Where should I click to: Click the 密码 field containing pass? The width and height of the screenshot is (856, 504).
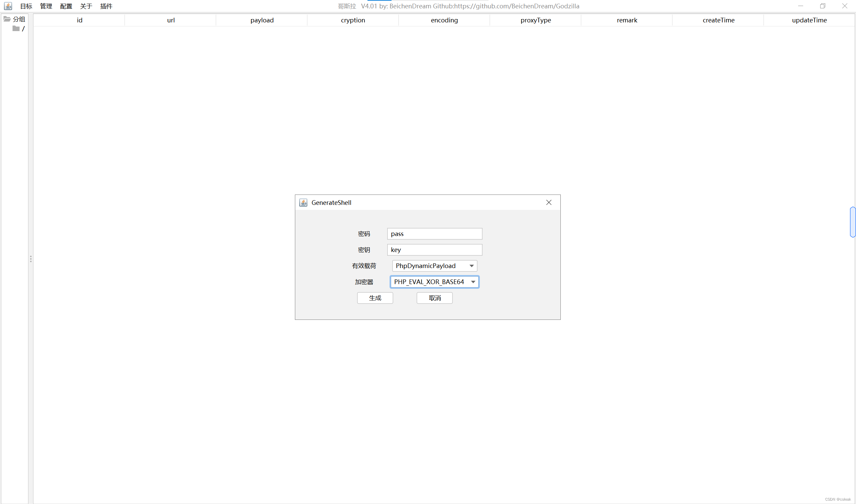point(434,234)
